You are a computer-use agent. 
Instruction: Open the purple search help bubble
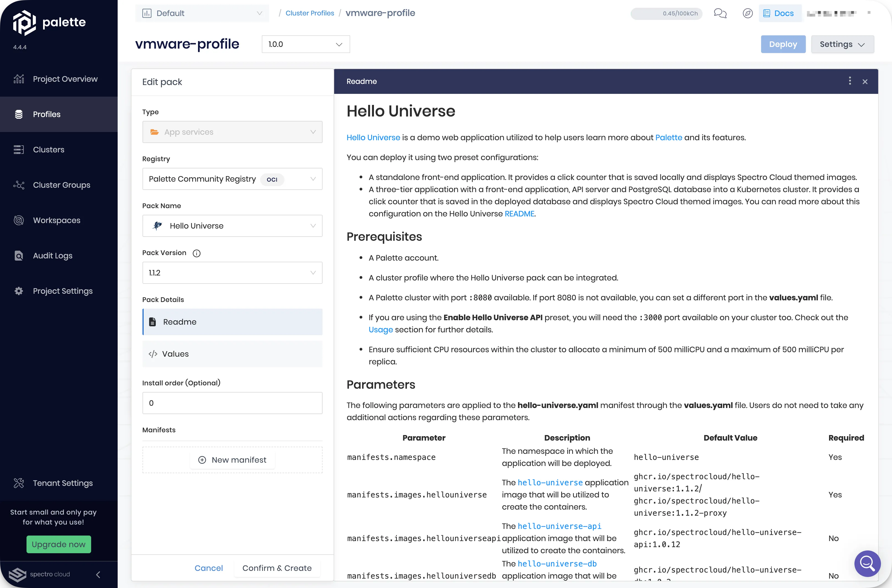click(x=867, y=563)
